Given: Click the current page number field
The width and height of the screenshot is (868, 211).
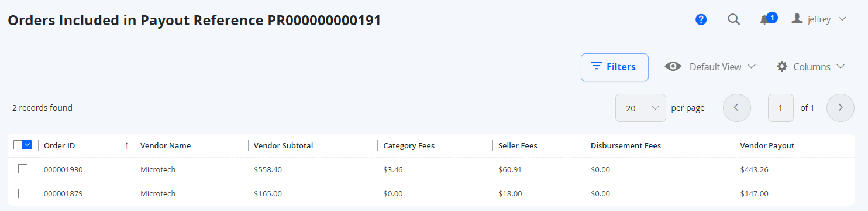Looking at the screenshot, I should tap(780, 108).
